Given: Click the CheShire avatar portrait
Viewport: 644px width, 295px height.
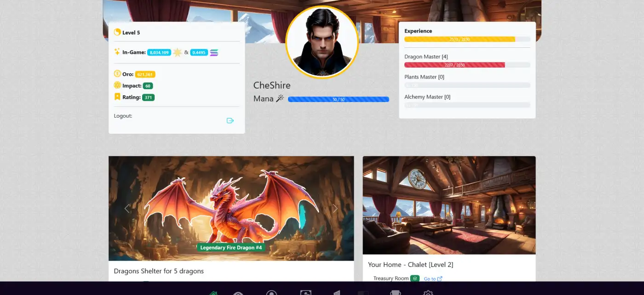Looking at the screenshot, I should (322, 42).
